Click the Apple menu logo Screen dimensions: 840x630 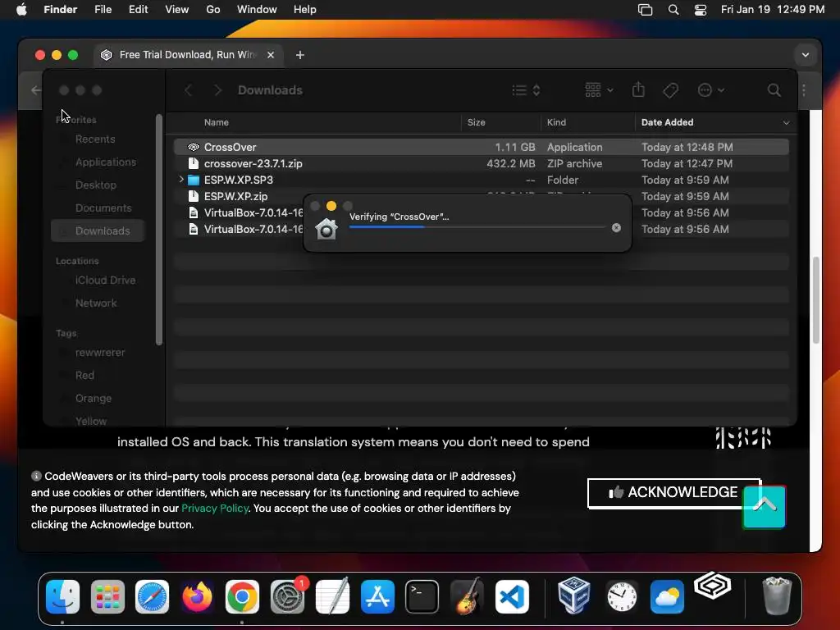[x=21, y=10]
